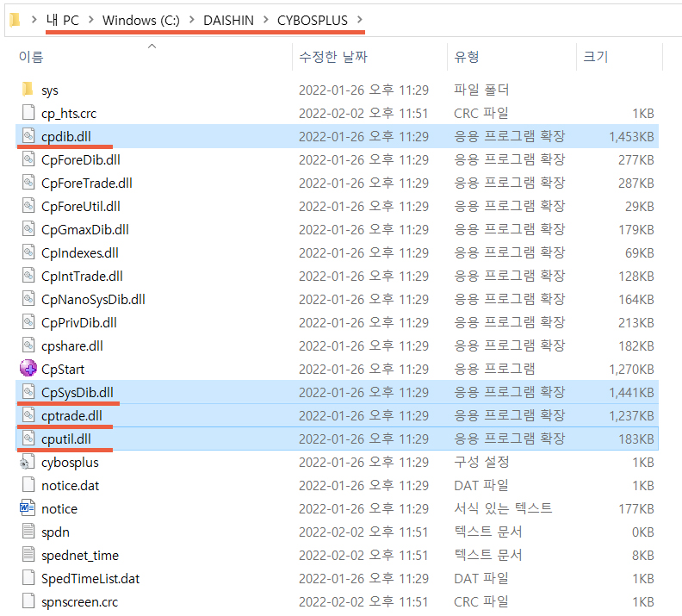Image resolution: width=682 pixels, height=616 pixels.
Task: Select file name cpshare.dll
Action: (x=71, y=346)
